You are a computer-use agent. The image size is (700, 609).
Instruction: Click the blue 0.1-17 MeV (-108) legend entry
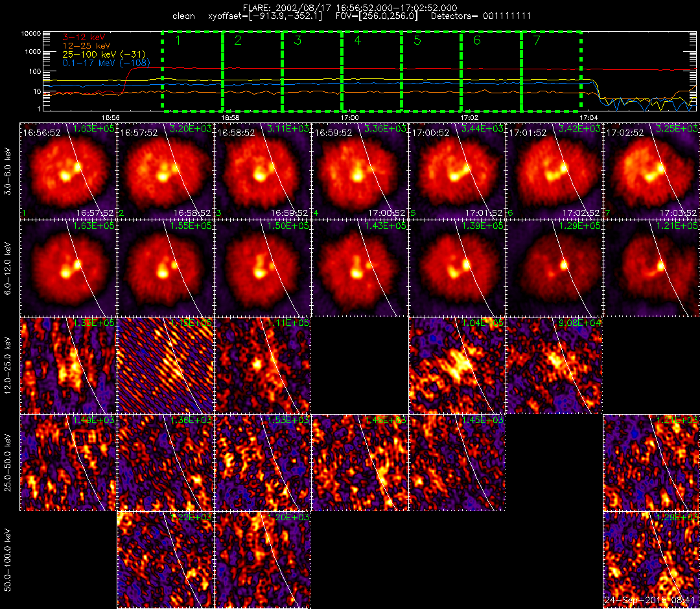tap(106, 63)
